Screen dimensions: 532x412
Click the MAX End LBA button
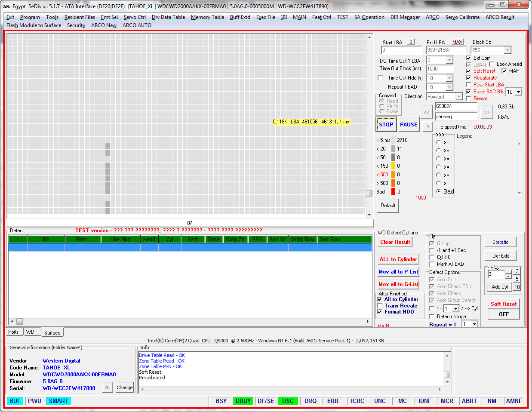[x=457, y=42]
